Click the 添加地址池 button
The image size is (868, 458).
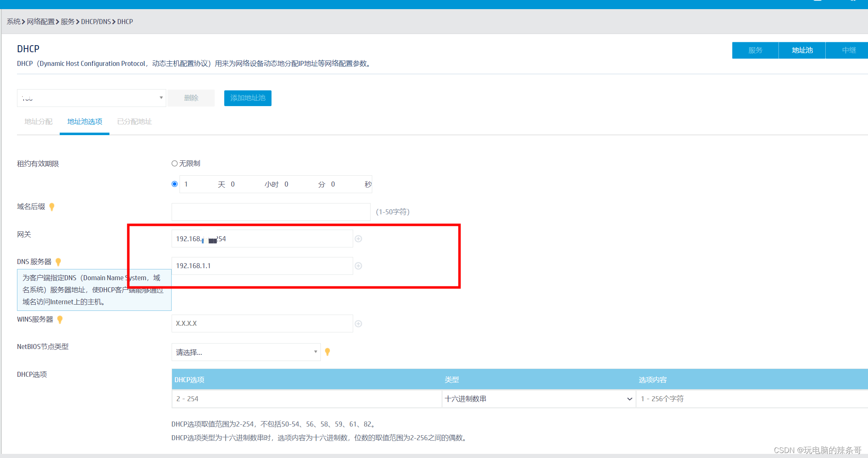click(x=247, y=98)
